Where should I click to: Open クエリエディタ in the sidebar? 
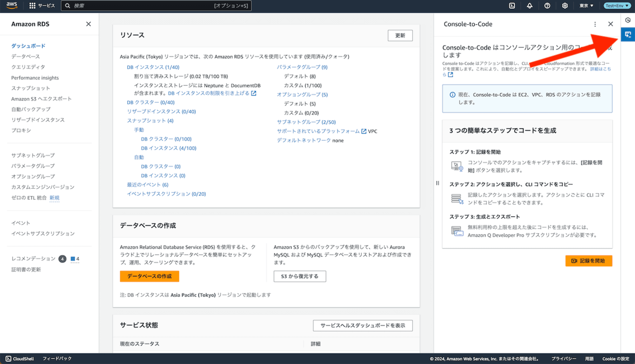[28, 67]
